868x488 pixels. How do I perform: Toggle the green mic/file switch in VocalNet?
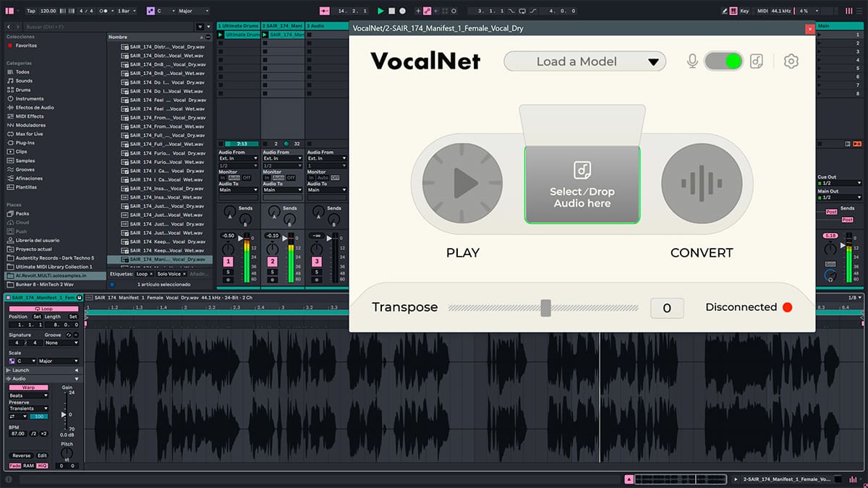click(724, 61)
